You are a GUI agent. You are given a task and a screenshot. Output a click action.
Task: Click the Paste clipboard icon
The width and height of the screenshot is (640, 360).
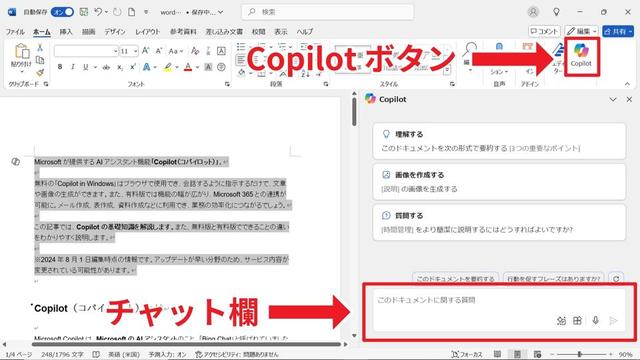point(22,52)
